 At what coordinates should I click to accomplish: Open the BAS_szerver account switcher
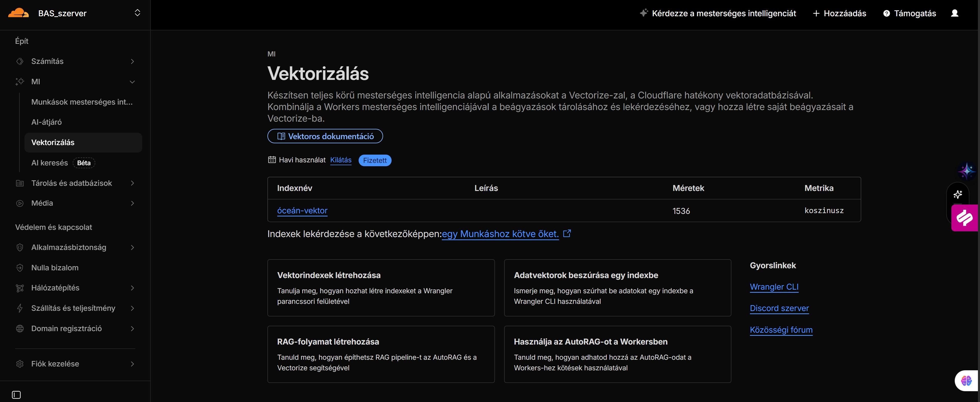click(x=137, y=13)
